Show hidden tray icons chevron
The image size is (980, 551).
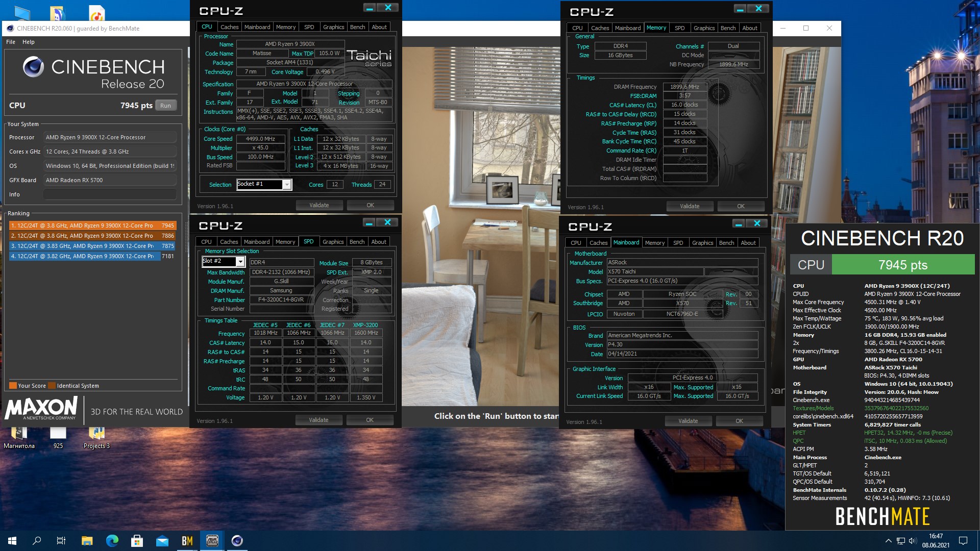pos(888,541)
